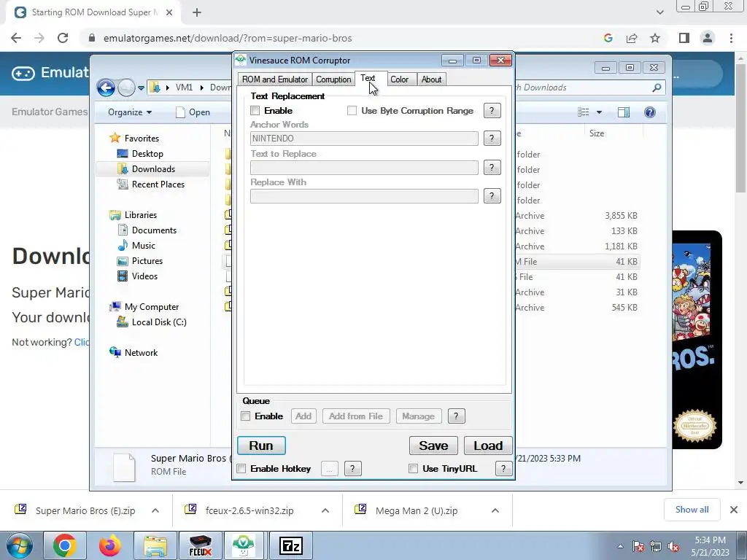The height and width of the screenshot is (560, 747).
Task: Expand options for Super Mario Bros (E).zip download
Action: tap(155, 510)
